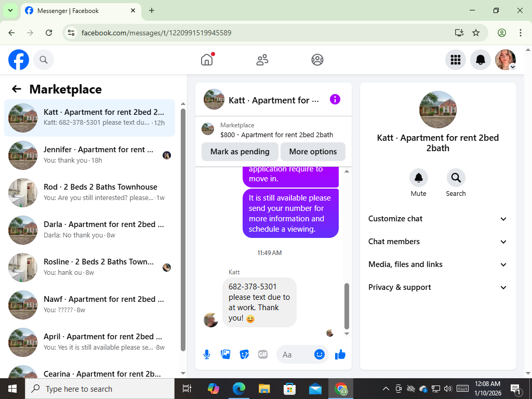Screen dimensions: 532x399
Task: Open the account profile picture menu
Action: point(505,60)
